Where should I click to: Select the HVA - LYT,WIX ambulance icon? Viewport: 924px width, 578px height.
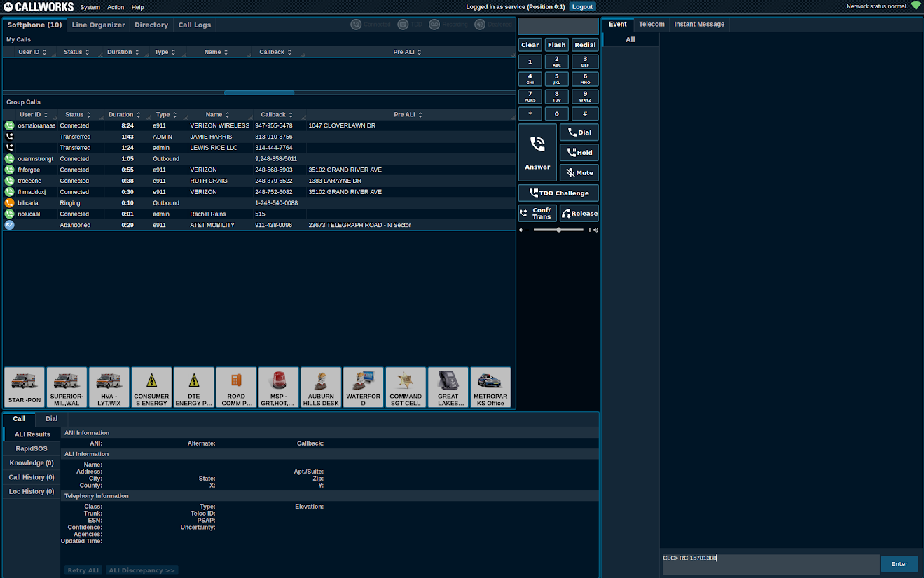(x=109, y=387)
